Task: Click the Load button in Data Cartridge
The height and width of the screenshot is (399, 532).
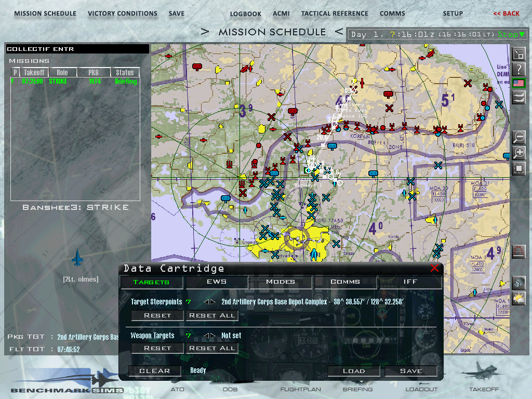Action: pyautogui.click(x=354, y=371)
